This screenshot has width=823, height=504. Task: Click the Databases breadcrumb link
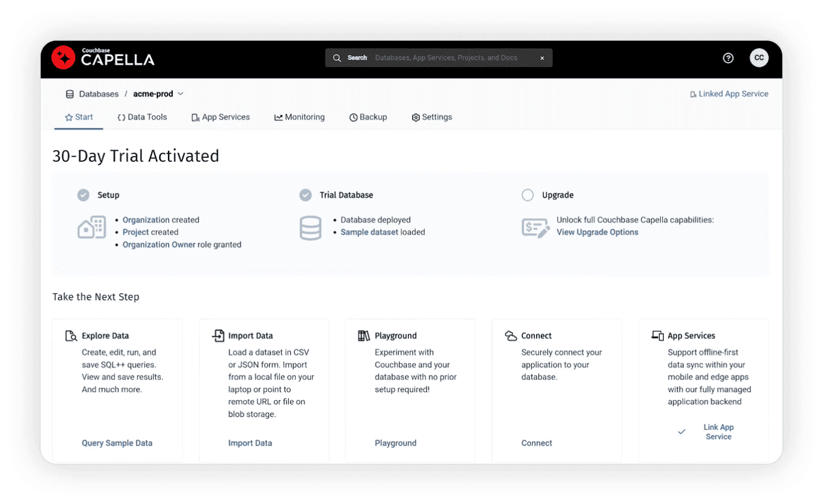point(99,94)
